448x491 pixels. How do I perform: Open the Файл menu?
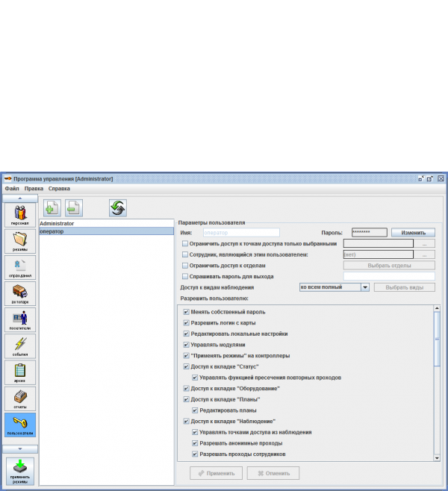coord(11,189)
